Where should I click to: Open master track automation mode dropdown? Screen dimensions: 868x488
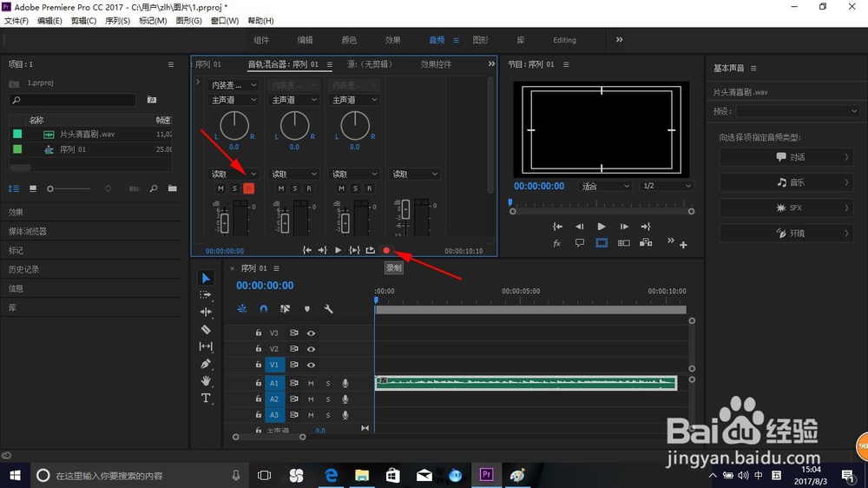point(415,174)
